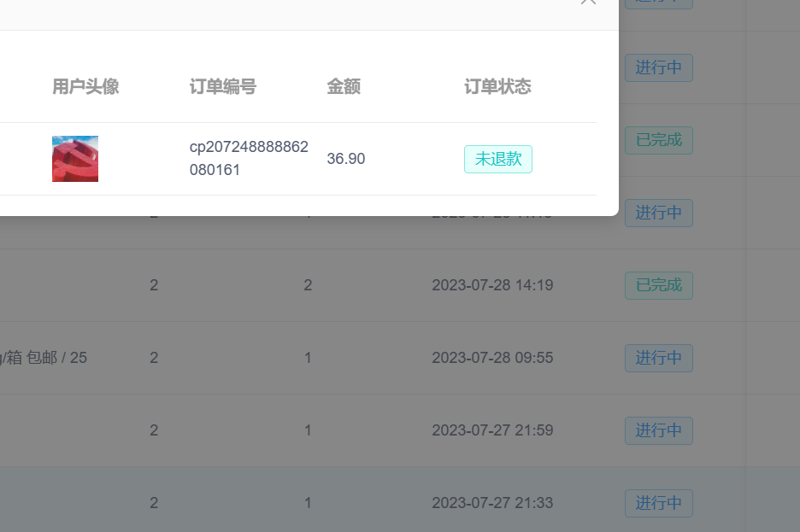Close the order detail dialog
This screenshot has height=532, width=800.
tap(588, 2)
